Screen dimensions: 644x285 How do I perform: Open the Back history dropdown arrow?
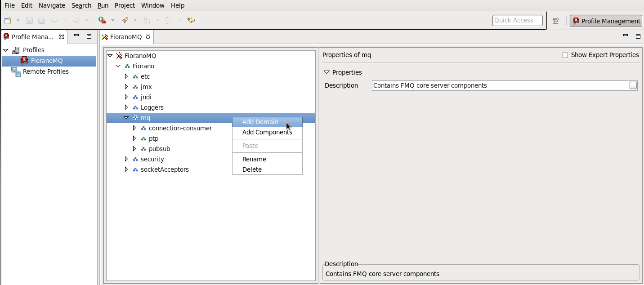[65, 20]
